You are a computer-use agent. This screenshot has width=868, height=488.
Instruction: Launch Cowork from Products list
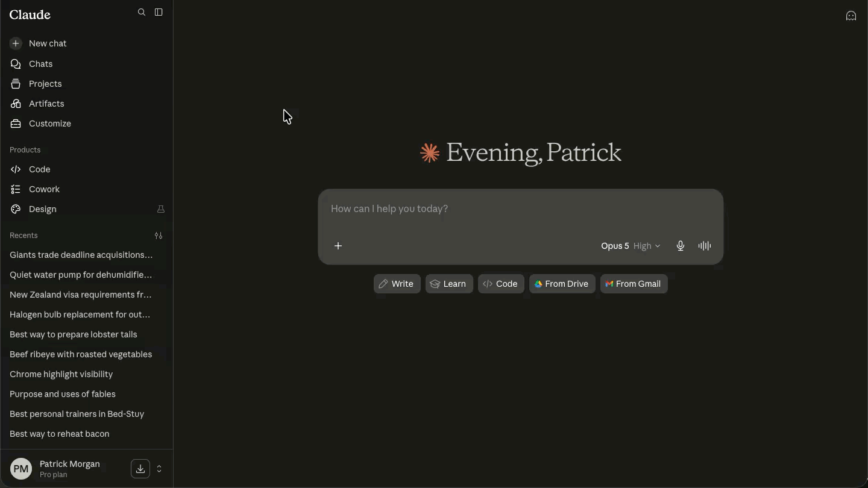[87, 189]
